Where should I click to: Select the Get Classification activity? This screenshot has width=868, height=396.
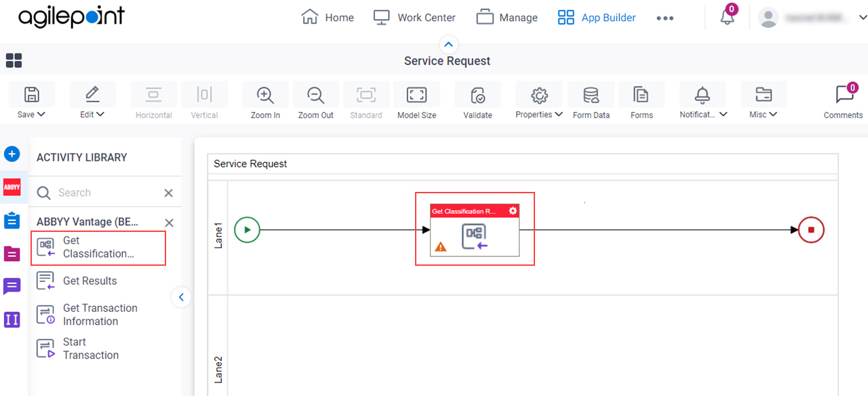pyautogui.click(x=98, y=248)
